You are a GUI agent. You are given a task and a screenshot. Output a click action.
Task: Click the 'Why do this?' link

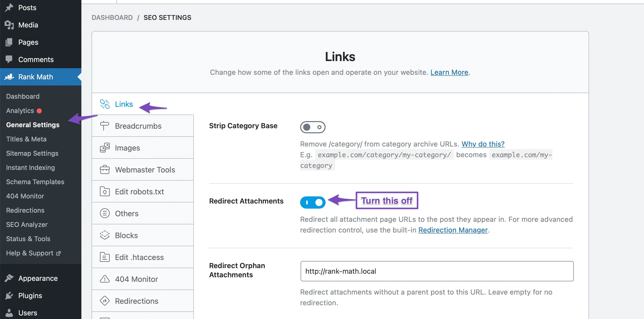point(483,144)
